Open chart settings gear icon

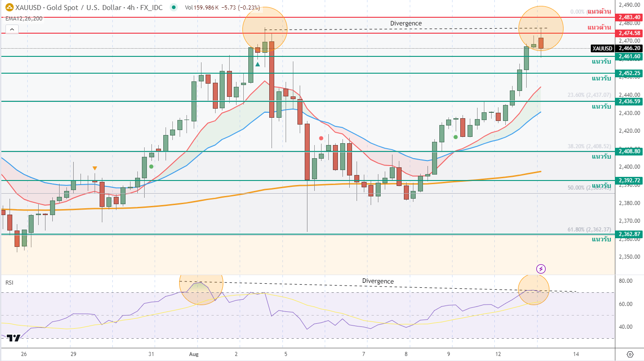tap(630, 354)
